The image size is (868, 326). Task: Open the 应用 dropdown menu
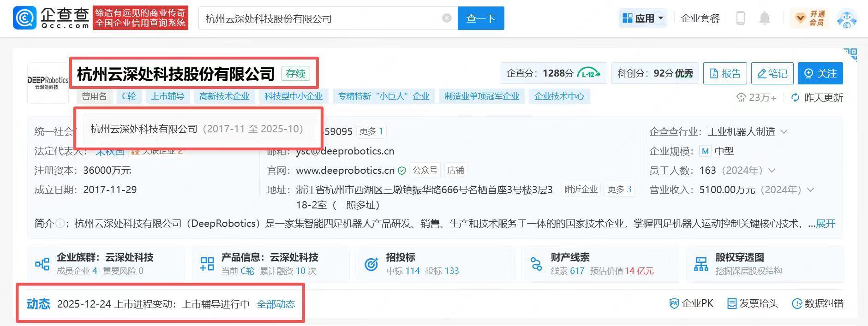point(643,18)
